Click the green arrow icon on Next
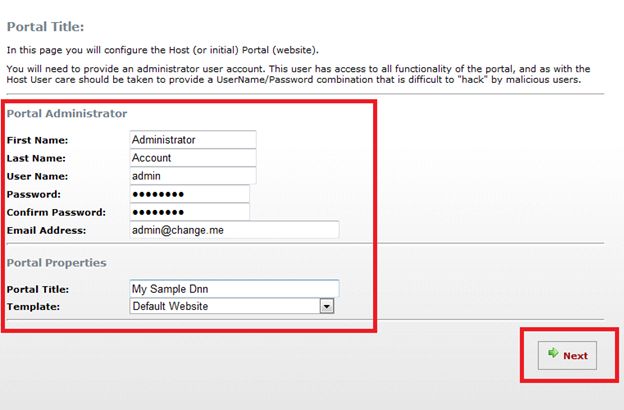Screen dimensions: 624x410 551,355
